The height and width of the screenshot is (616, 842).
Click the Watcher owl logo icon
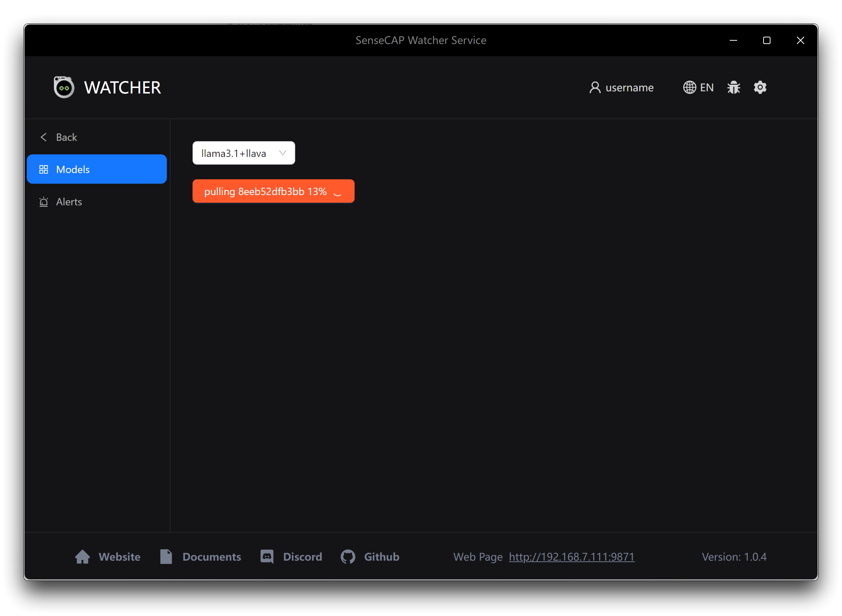coord(64,87)
